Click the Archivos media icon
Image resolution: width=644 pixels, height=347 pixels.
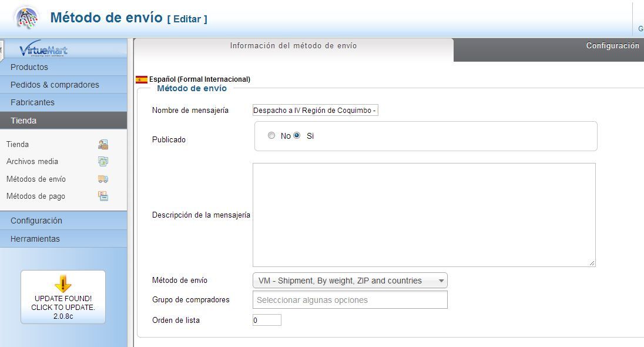pyautogui.click(x=103, y=162)
